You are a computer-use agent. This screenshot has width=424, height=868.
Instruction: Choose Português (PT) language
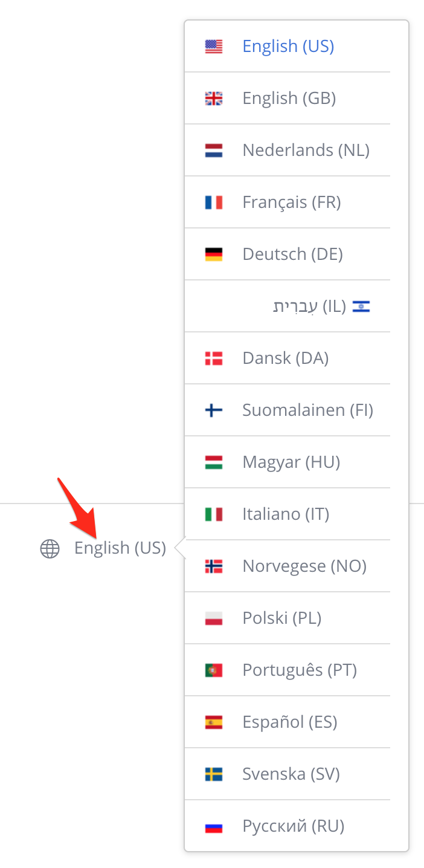pos(287,670)
